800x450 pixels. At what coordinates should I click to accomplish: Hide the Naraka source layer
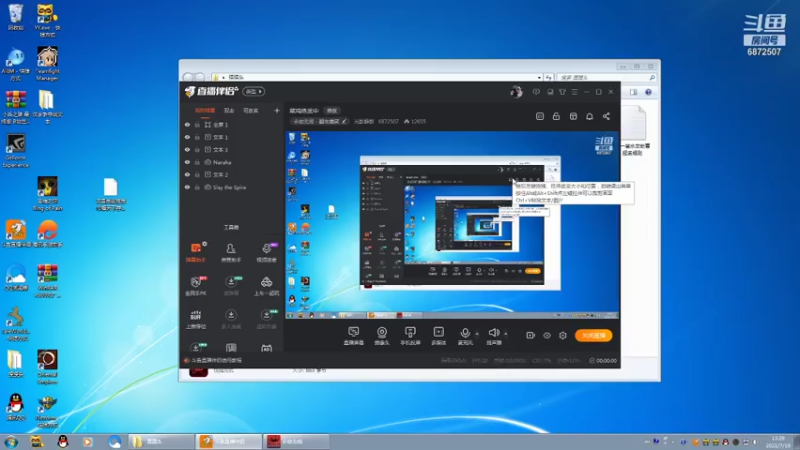pyautogui.click(x=187, y=162)
